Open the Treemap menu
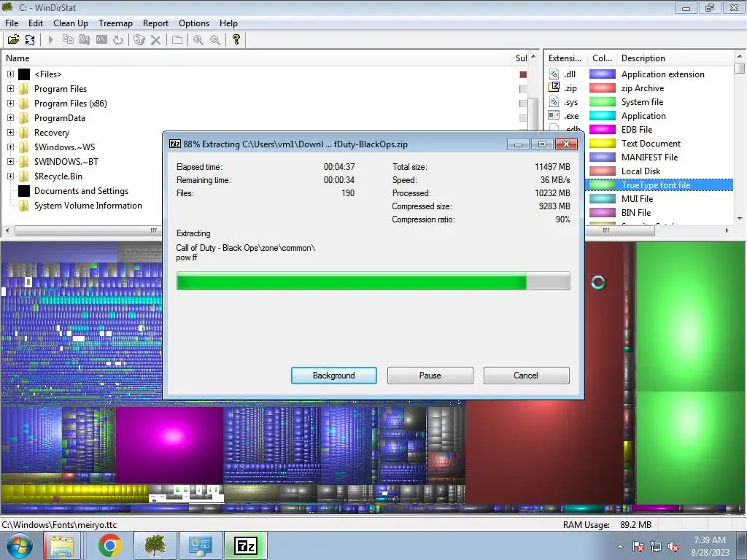The height and width of the screenshot is (560, 747). click(115, 23)
